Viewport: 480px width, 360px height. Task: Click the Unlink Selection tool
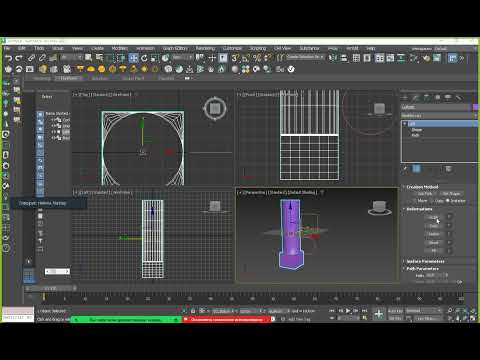pyautogui.click(x=42, y=58)
